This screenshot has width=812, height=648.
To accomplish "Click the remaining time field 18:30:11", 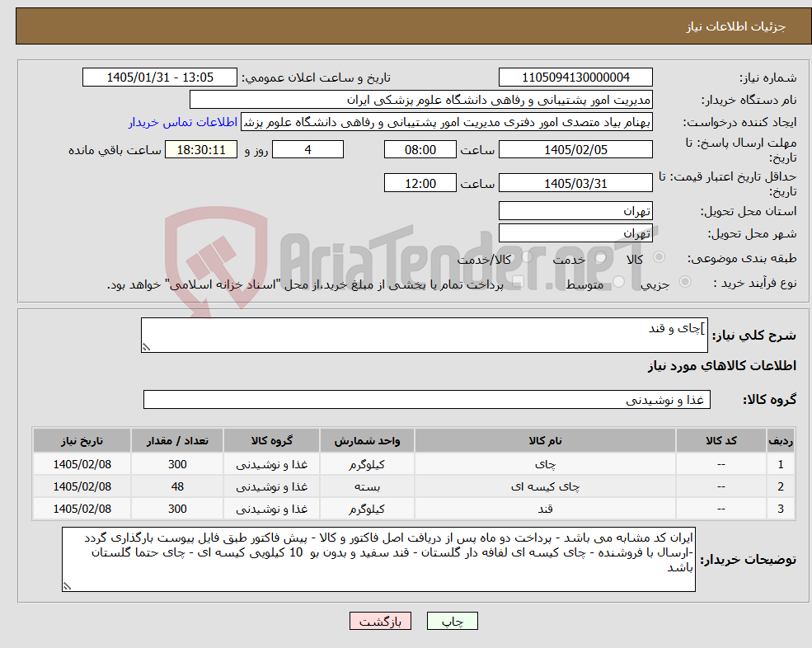I will [201, 150].
